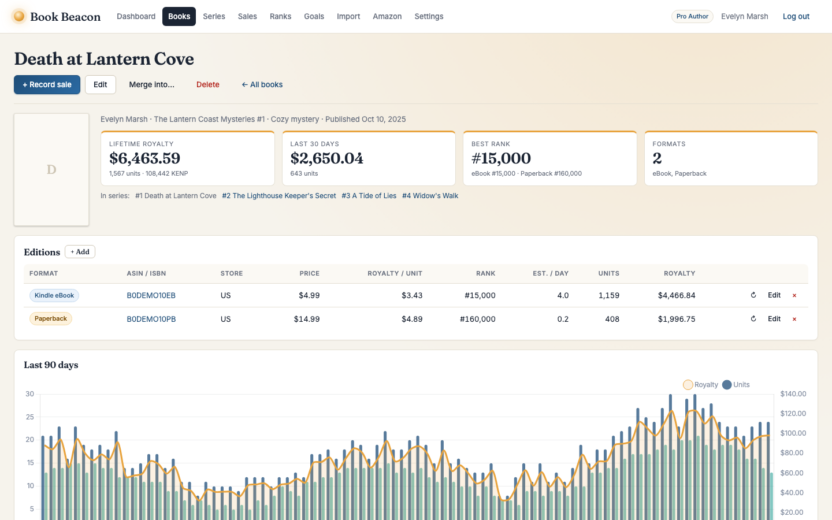
Task: Return to All books list
Action: pyautogui.click(x=262, y=85)
